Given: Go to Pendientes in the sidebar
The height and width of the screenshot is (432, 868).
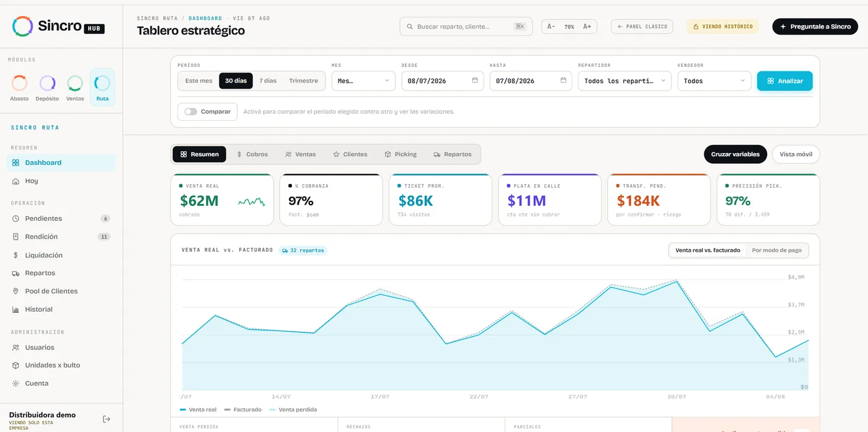Looking at the screenshot, I should coord(61,218).
